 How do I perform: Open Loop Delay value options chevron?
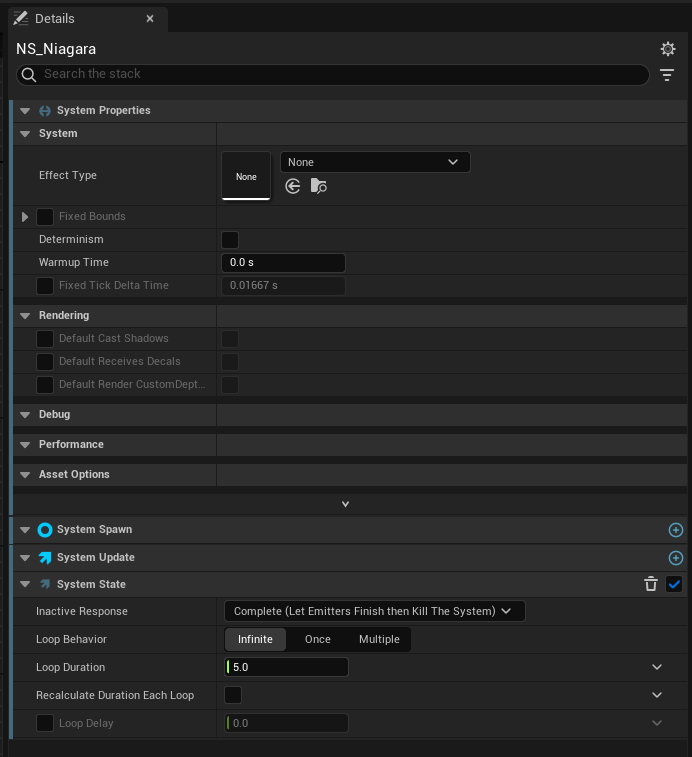click(x=657, y=723)
